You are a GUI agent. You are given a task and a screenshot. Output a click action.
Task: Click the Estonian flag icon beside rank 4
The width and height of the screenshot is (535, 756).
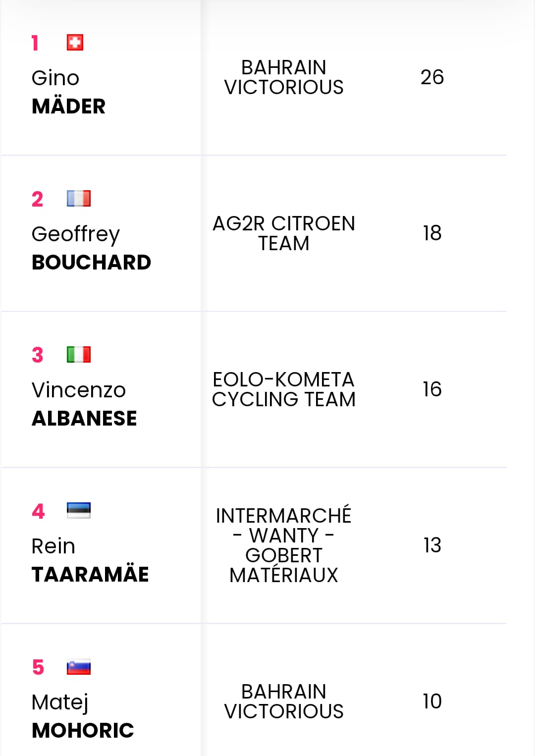tap(79, 510)
